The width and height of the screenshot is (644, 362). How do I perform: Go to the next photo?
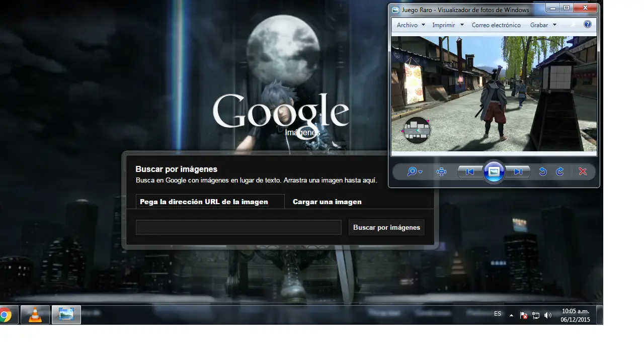(x=518, y=172)
